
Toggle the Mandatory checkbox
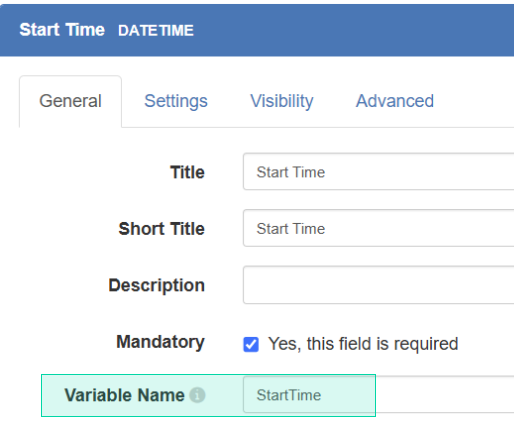[251, 344]
